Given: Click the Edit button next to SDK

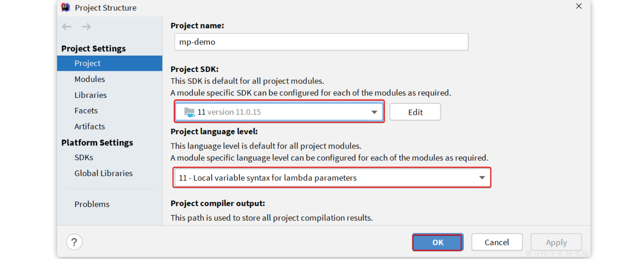Looking at the screenshot, I should [x=415, y=112].
